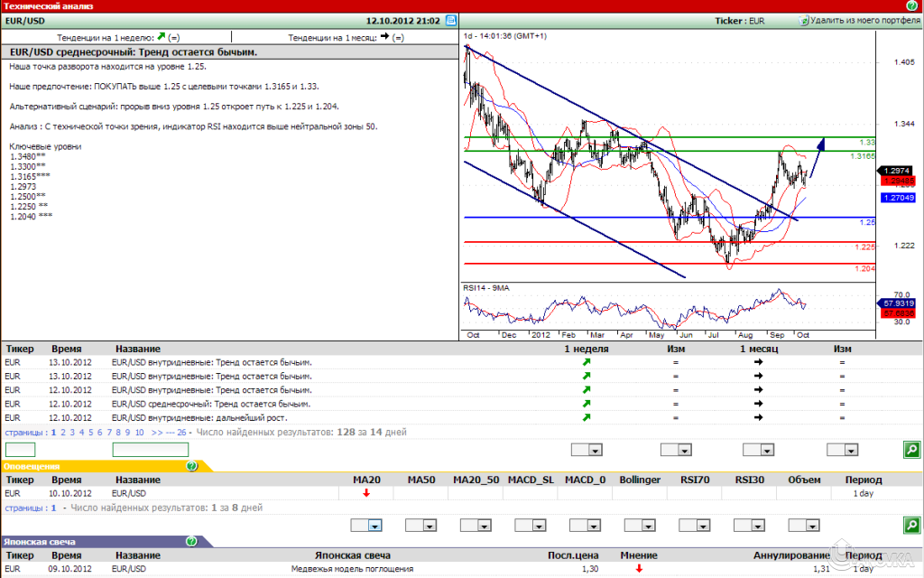Image resolution: width=924 pixels, height=578 pixels.
Task: Click the search magnifier below the results table
Action: (x=910, y=449)
